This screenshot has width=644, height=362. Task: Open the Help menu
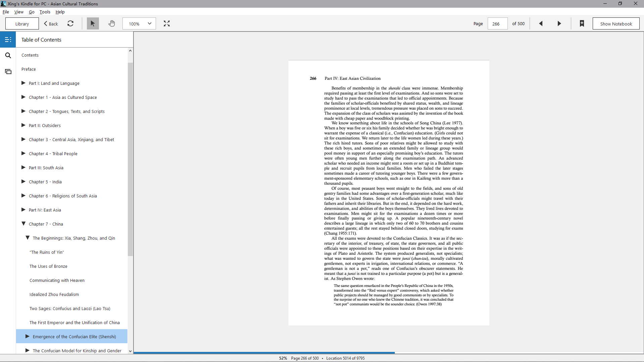(60, 12)
